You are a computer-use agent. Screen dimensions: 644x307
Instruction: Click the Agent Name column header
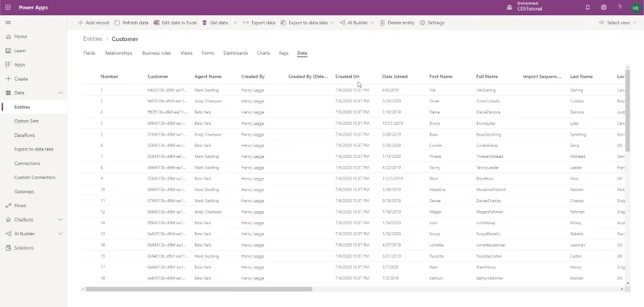pyautogui.click(x=208, y=77)
